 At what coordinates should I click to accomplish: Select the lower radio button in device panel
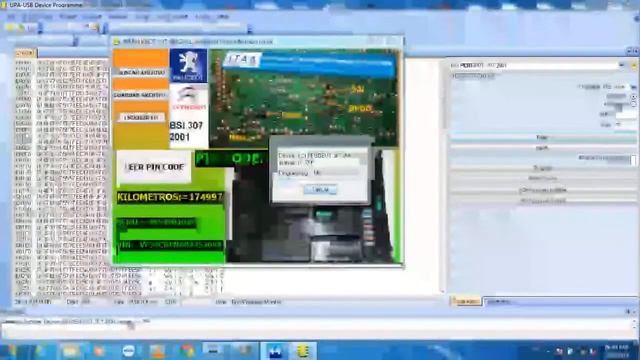633,104
